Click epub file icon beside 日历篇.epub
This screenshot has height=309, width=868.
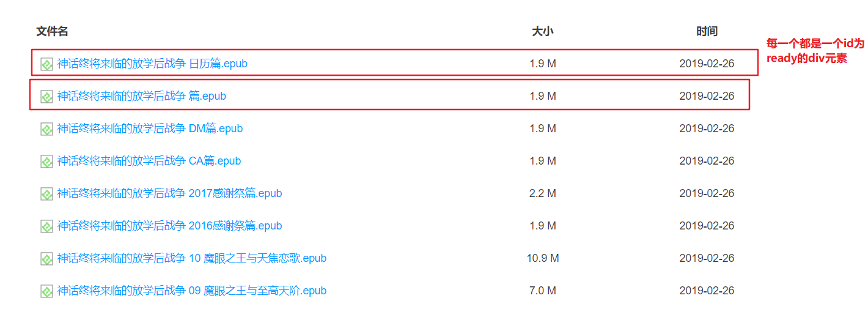(x=46, y=64)
